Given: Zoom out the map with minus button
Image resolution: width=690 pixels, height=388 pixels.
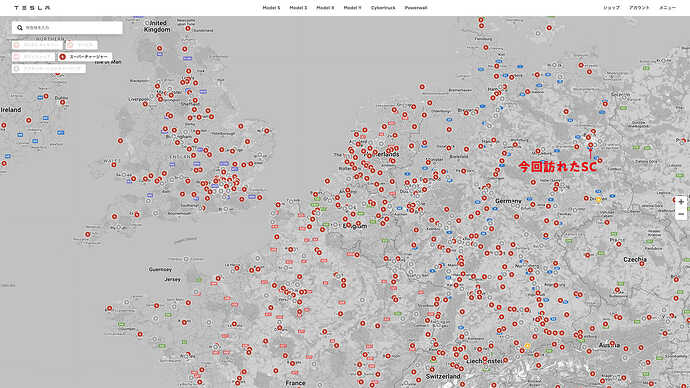Looking at the screenshot, I should coord(681,214).
